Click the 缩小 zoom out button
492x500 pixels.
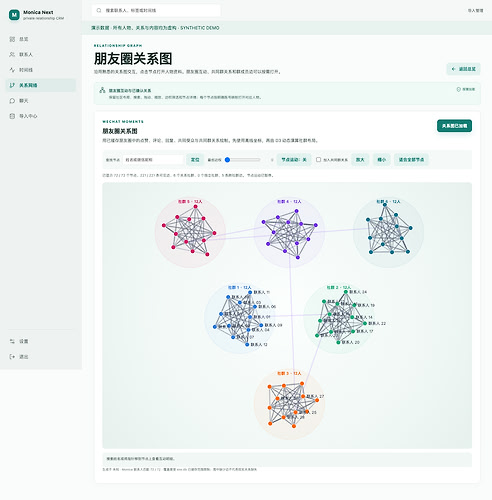click(x=382, y=160)
